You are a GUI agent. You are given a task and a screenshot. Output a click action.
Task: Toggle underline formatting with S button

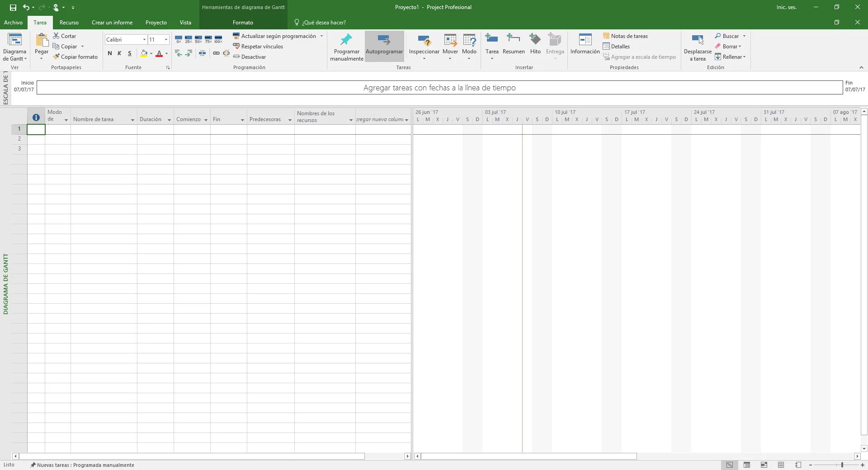129,53
